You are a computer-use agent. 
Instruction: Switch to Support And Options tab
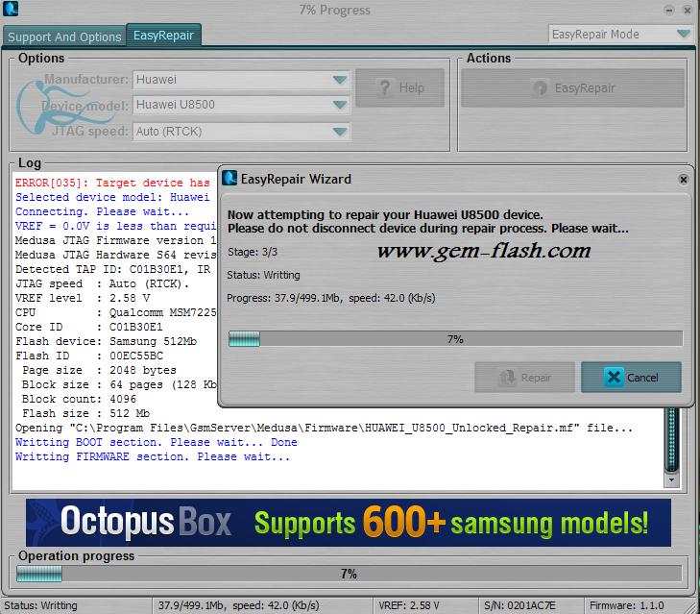[64, 37]
